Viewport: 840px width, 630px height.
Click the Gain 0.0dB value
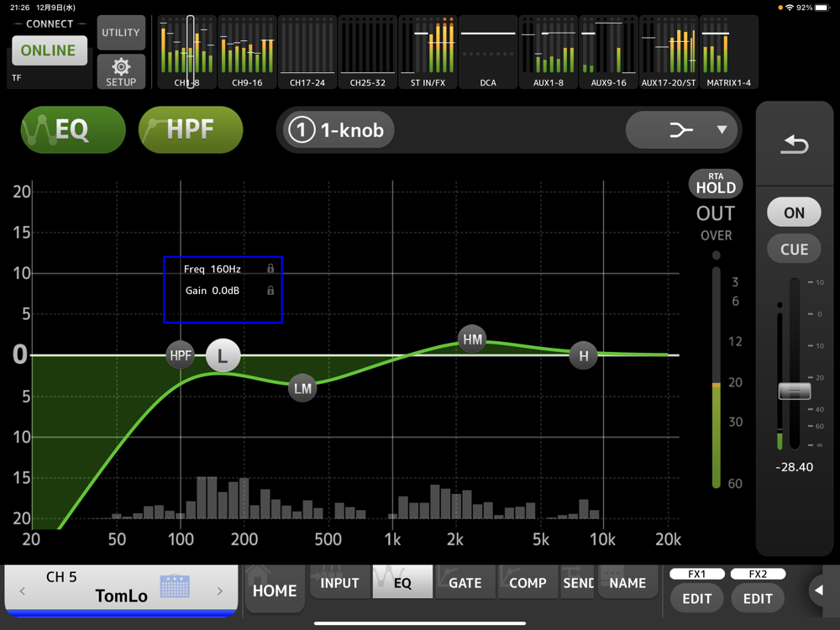[x=225, y=291]
